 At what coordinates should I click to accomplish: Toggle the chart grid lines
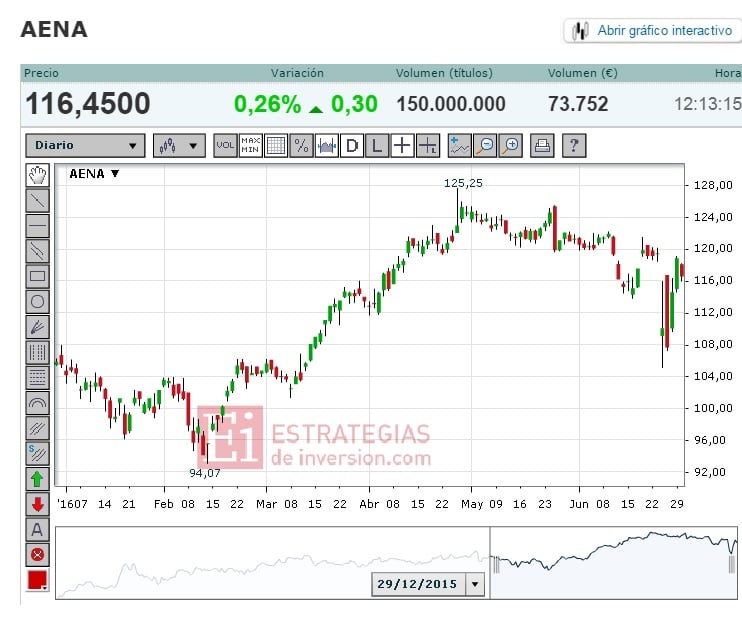pyautogui.click(x=276, y=145)
